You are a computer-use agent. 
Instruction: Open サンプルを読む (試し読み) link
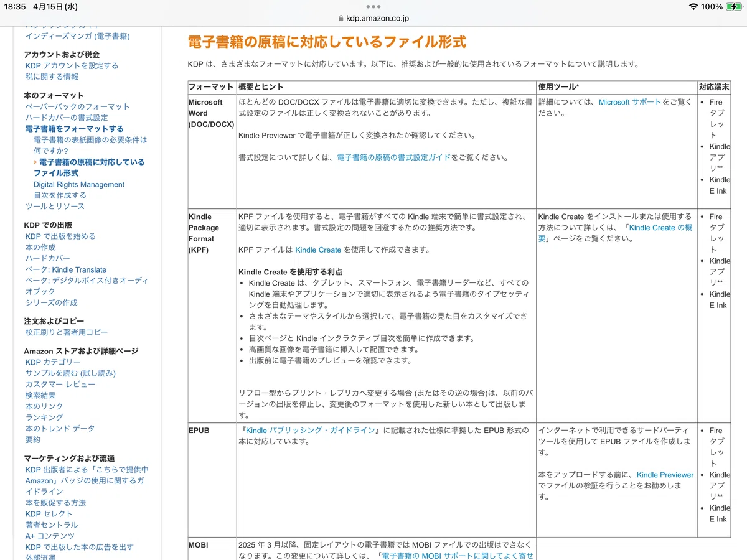pyautogui.click(x=70, y=373)
